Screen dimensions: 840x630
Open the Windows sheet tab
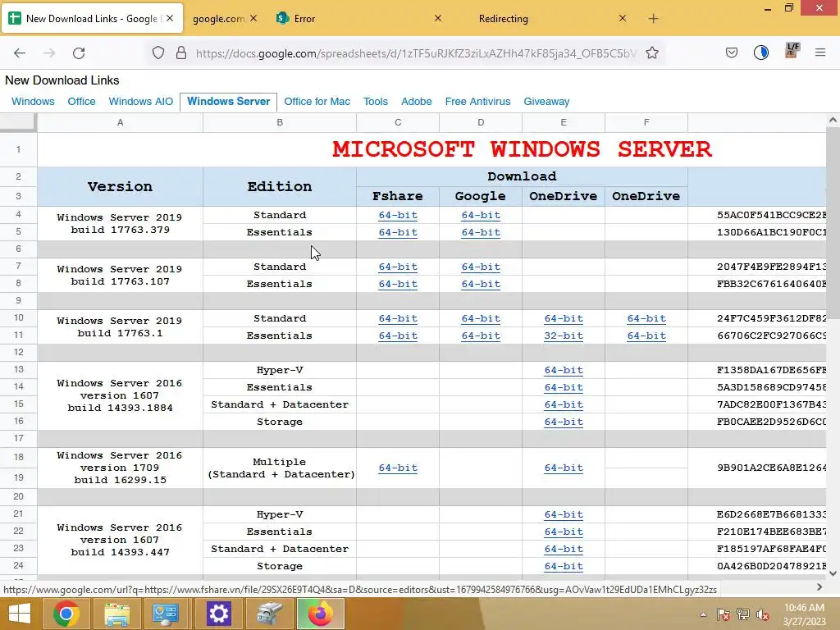[33, 102]
